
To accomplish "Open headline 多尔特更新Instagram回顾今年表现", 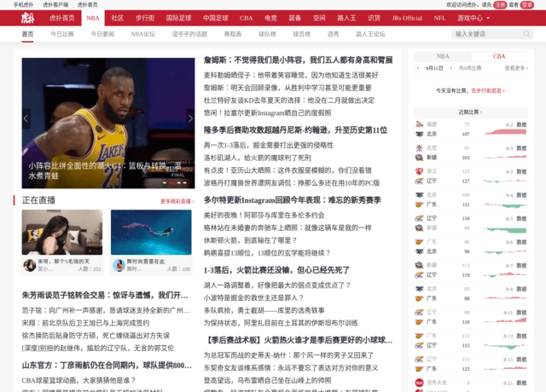I will (x=292, y=200).
